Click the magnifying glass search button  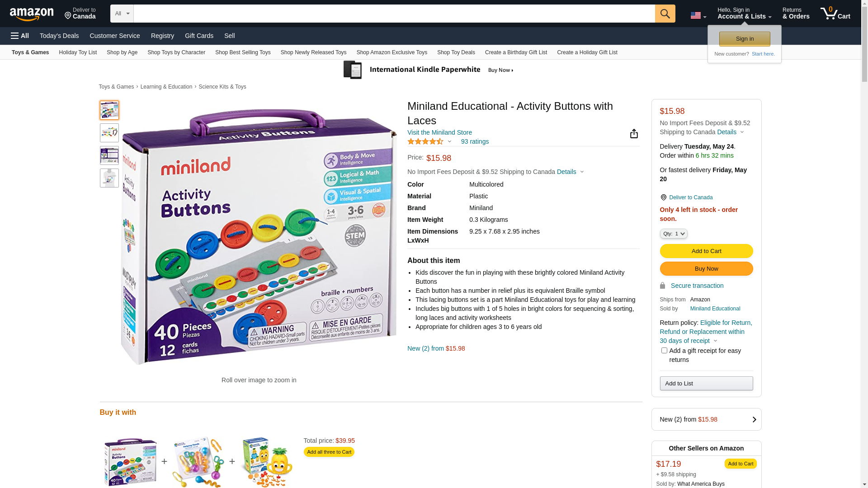point(665,14)
